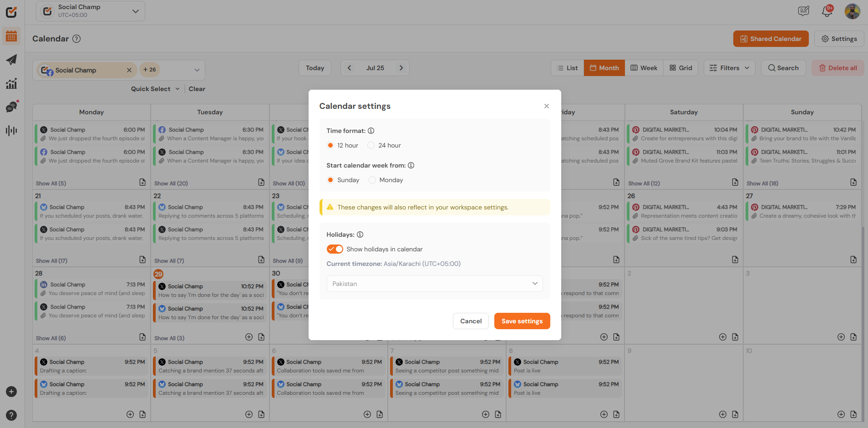Click the Calendar help info icon
This screenshot has width=868, height=428.
coord(77,39)
